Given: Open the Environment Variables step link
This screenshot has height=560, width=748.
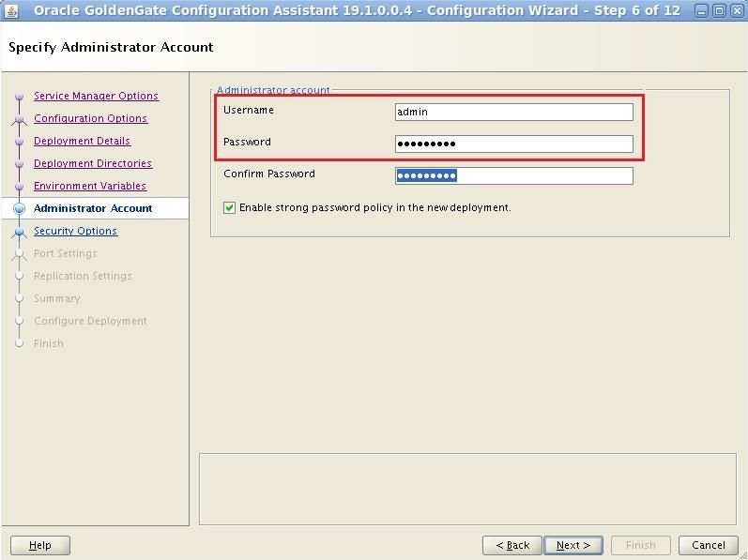Looking at the screenshot, I should point(90,186).
